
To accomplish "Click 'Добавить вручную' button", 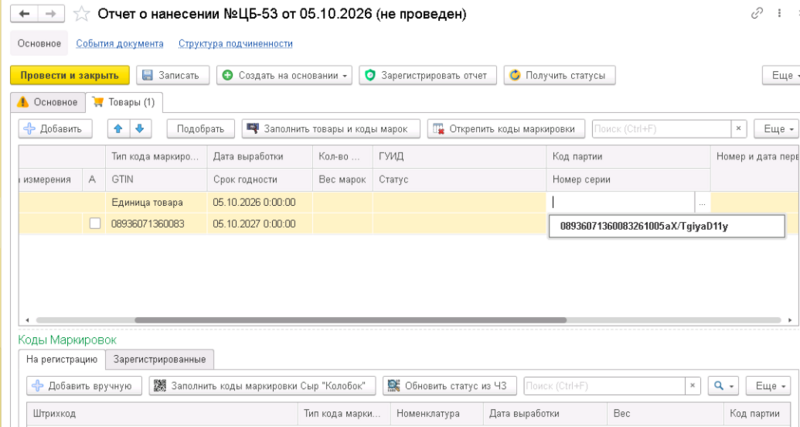I will point(85,386).
